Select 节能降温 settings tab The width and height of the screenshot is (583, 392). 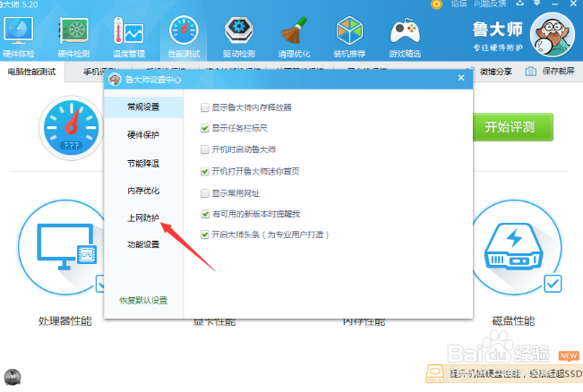point(143,163)
